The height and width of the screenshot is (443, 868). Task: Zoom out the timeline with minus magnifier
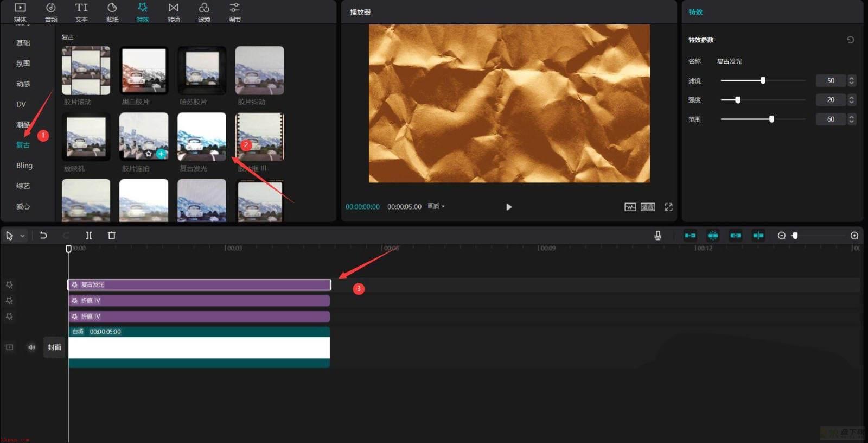point(782,236)
